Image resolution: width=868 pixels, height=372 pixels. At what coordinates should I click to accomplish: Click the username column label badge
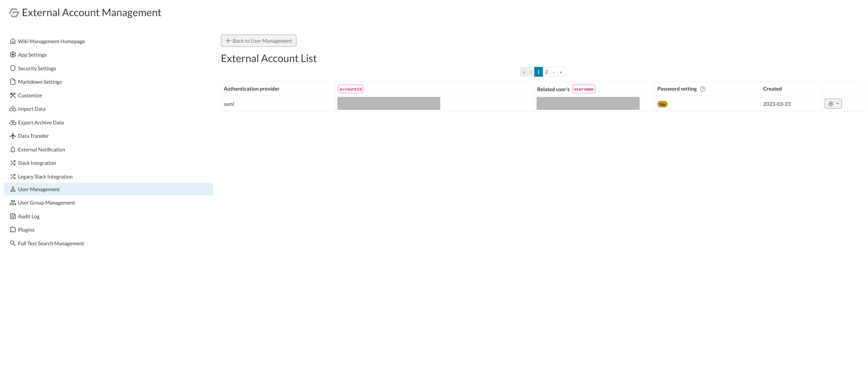click(583, 89)
